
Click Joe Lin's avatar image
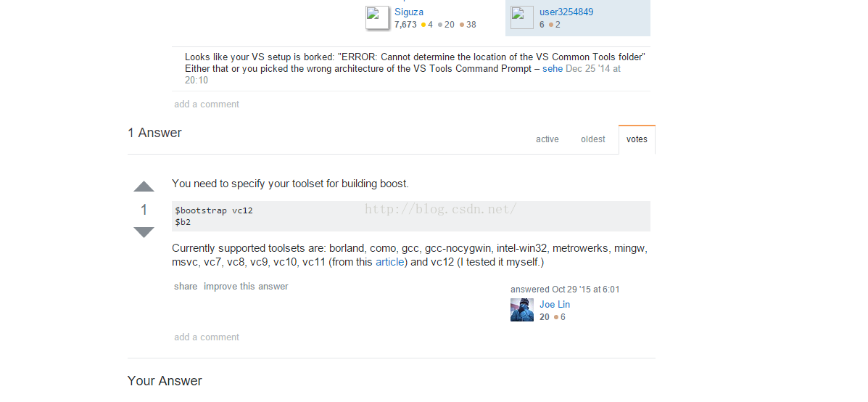pos(522,310)
